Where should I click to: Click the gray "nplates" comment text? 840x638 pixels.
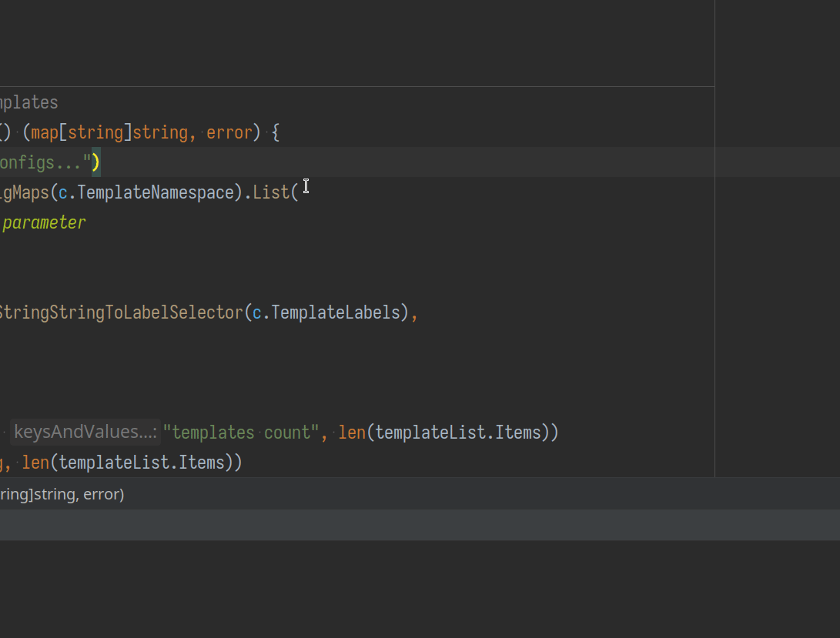pyautogui.click(x=28, y=102)
